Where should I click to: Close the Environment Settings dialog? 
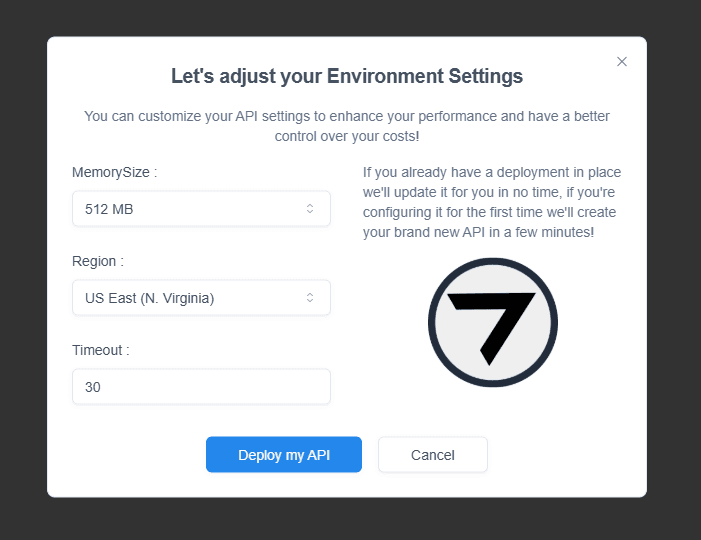621,62
